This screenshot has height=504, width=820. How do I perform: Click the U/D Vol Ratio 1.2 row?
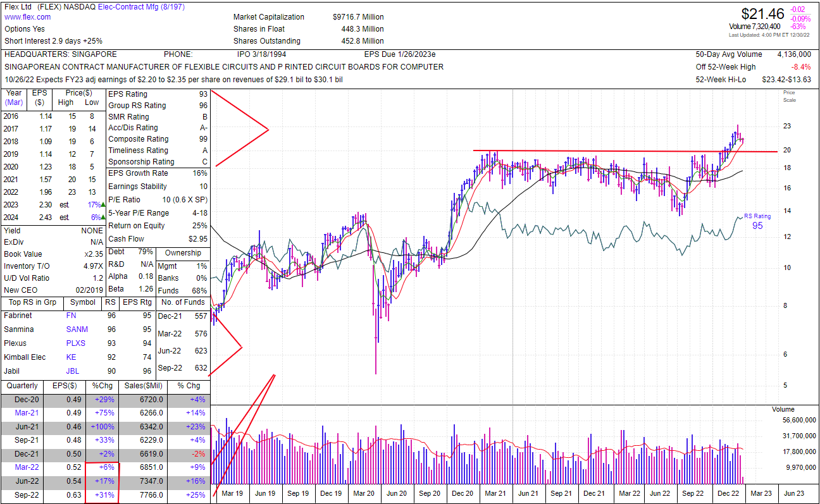tap(53, 278)
